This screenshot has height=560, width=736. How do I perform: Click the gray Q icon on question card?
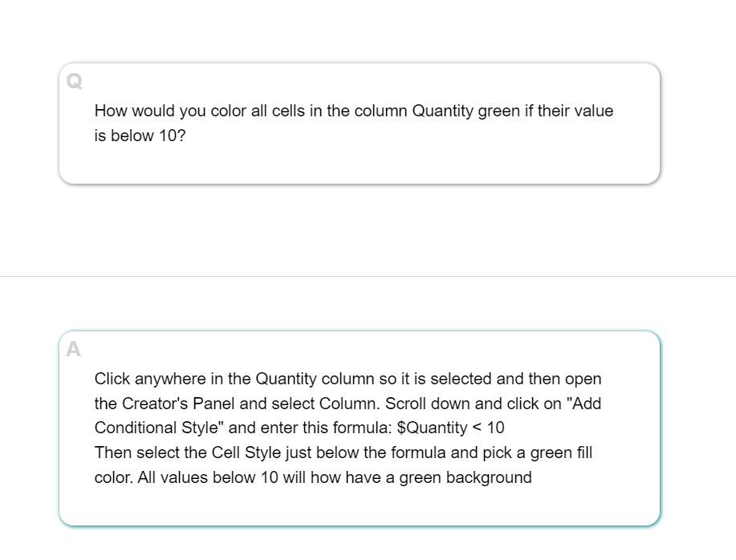click(74, 81)
